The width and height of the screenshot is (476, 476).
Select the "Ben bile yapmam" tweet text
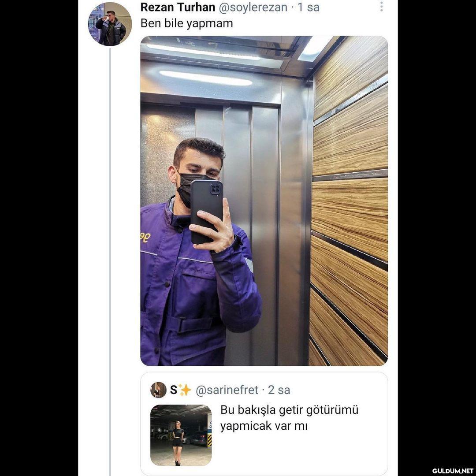point(186,23)
